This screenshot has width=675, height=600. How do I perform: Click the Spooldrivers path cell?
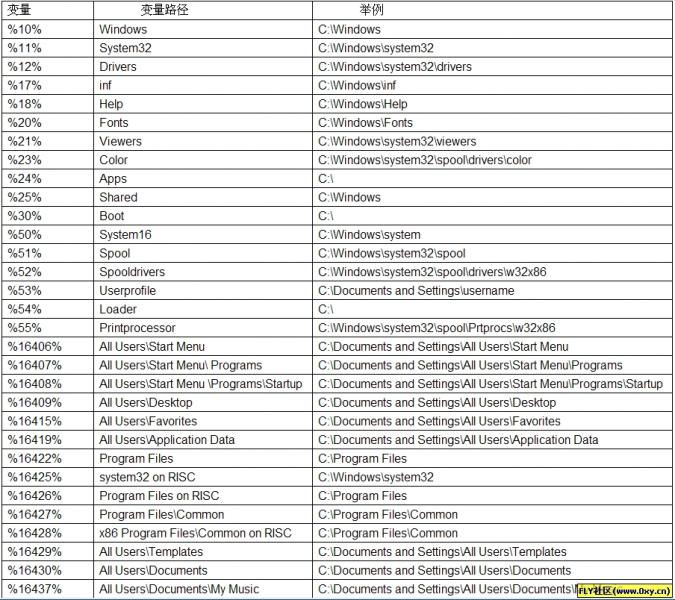203,272
